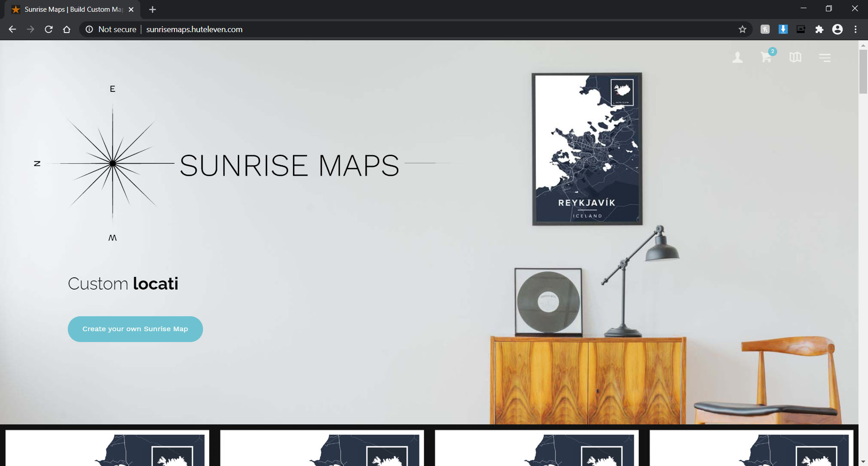Open the shopping cart with 2 items
Viewport: 868px width, 466px height.
point(766,57)
